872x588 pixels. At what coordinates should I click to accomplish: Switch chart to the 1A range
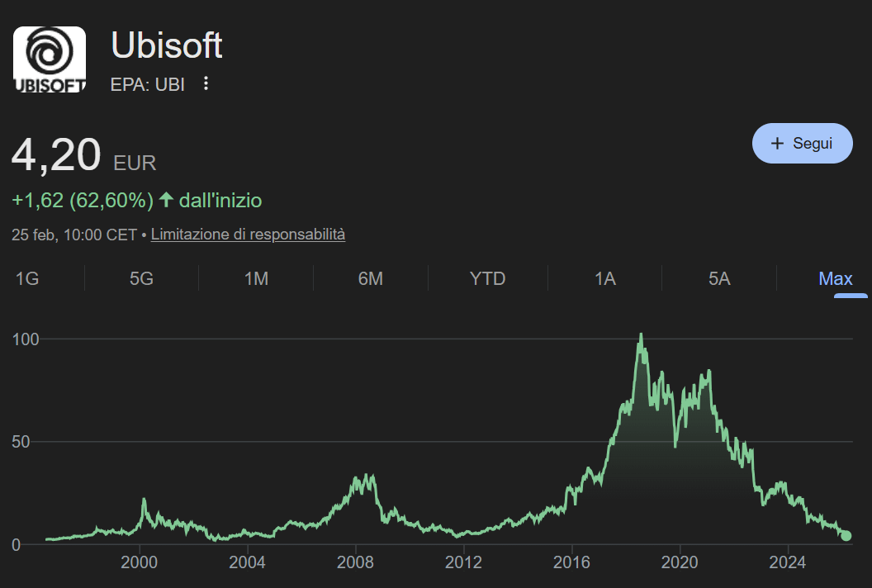coord(605,279)
